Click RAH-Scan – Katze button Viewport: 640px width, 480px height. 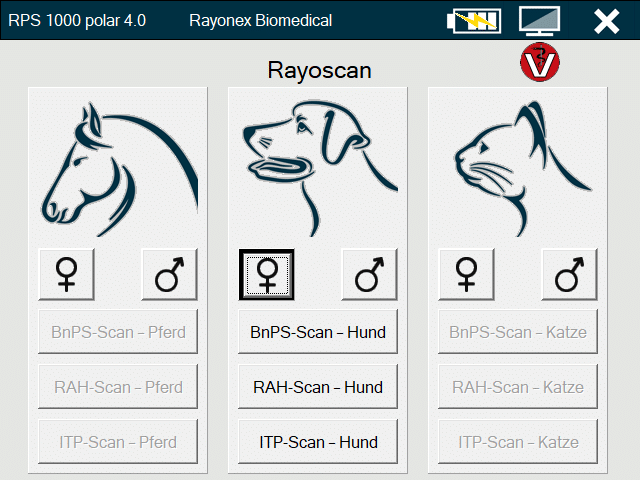pos(518,387)
